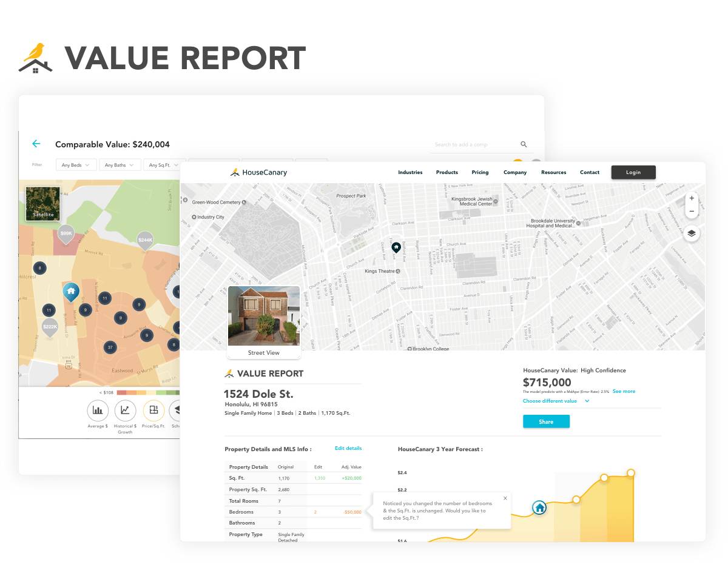Click the edited Bedrooms value 2
The width and height of the screenshot is (728, 570).
click(x=315, y=512)
